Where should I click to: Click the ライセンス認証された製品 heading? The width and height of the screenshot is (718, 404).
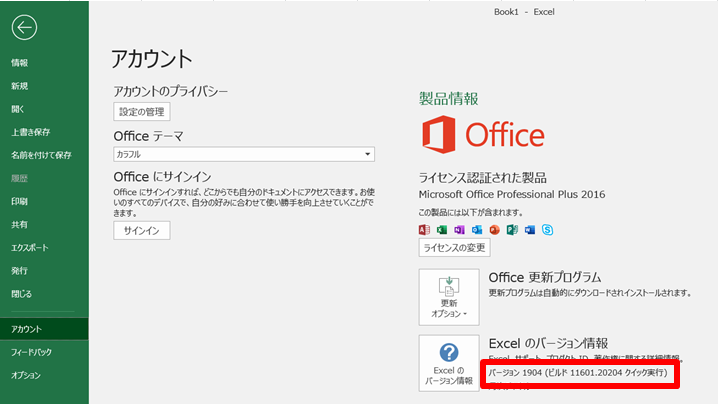(483, 178)
